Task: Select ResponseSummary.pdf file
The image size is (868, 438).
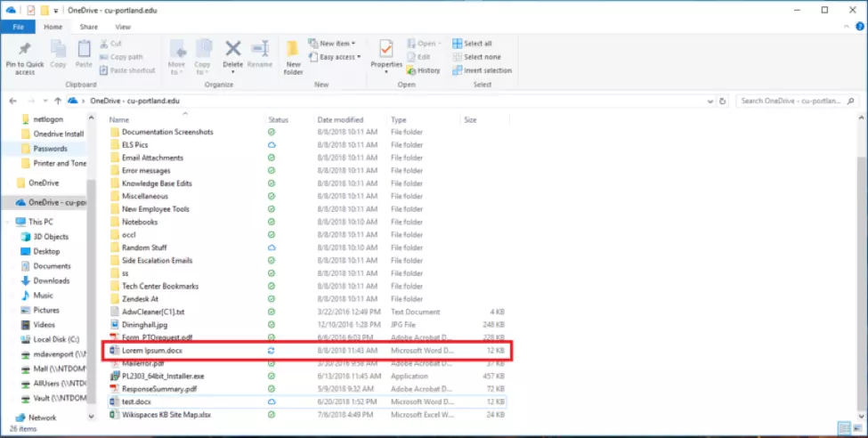Action: point(306,389)
